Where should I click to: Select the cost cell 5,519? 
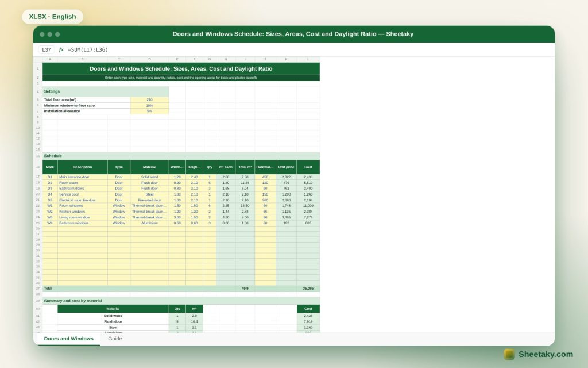click(308, 183)
